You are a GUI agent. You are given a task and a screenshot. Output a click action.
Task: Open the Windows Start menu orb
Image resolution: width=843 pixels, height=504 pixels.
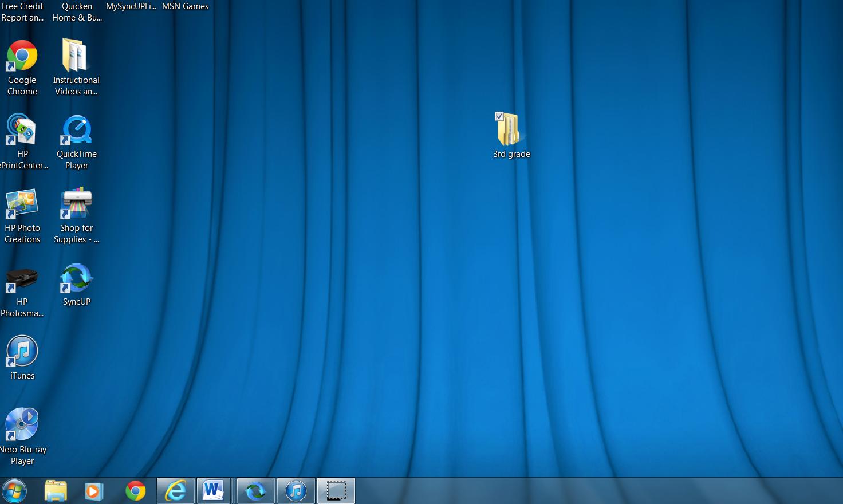(14, 491)
